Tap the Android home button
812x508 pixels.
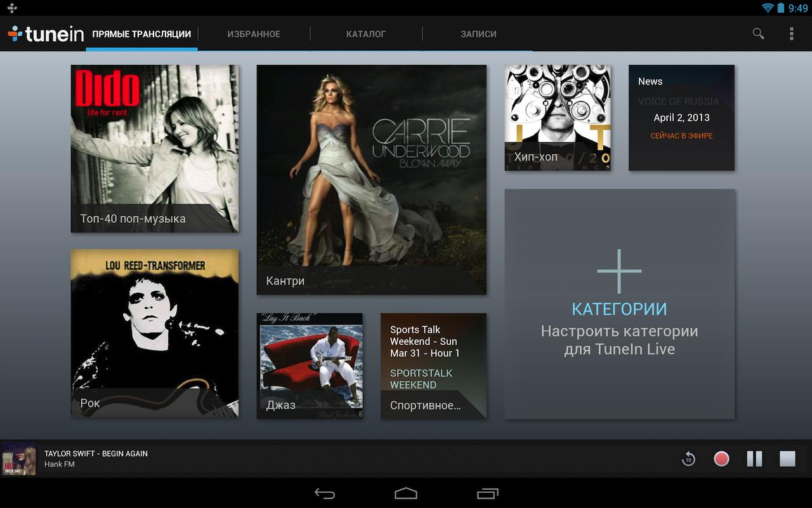tap(406, 493)
